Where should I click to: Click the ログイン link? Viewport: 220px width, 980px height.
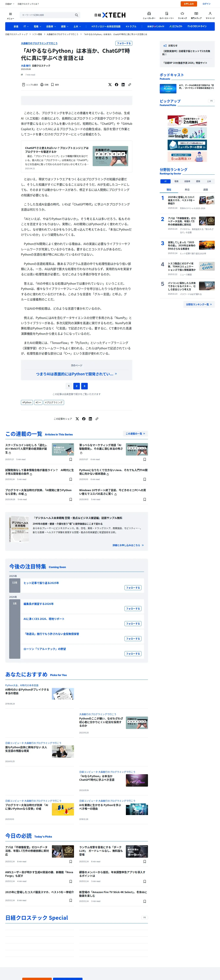coord(206,4)
